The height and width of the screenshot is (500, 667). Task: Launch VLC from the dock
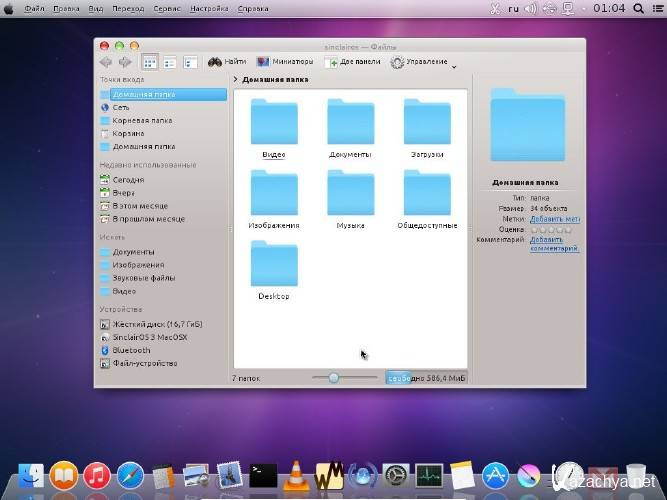coord(296,476)
